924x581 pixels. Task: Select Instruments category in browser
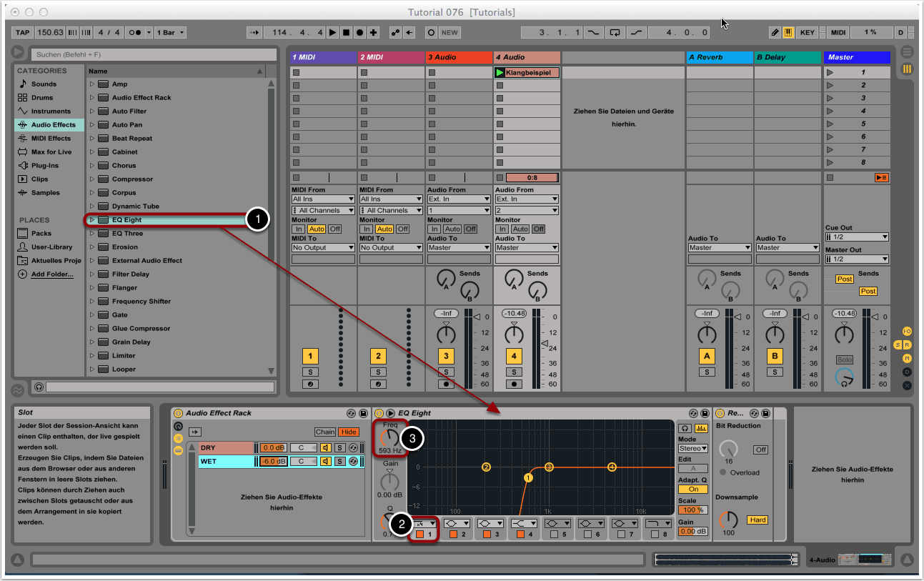tap(50, 111)
